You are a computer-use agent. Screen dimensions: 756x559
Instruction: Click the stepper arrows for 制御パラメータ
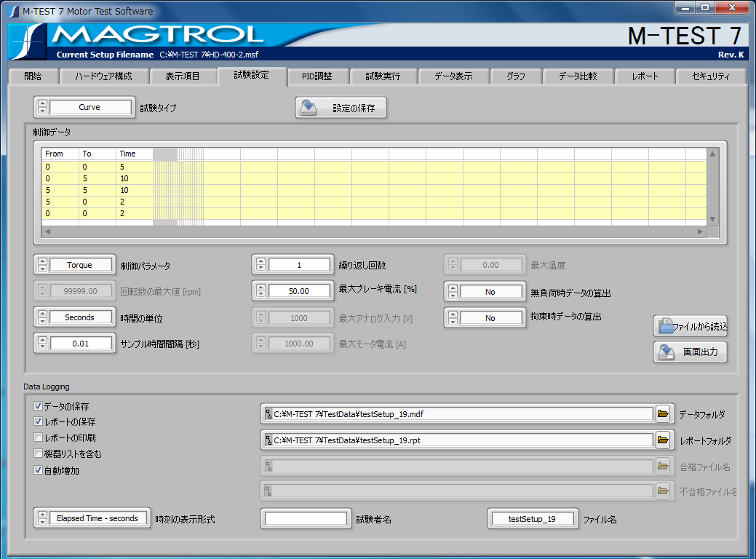point(42,265)
